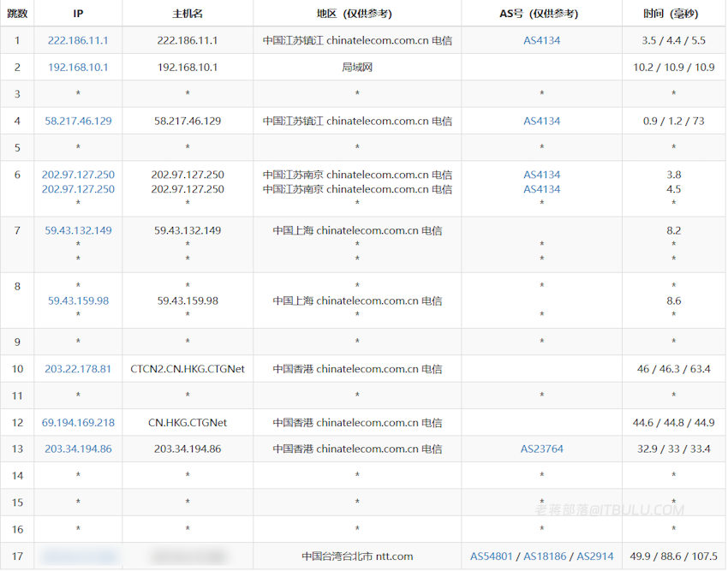Select hostname cell 192.168.10.1
This screenshot has width=728, height=571.
click(x=188, y=68)
